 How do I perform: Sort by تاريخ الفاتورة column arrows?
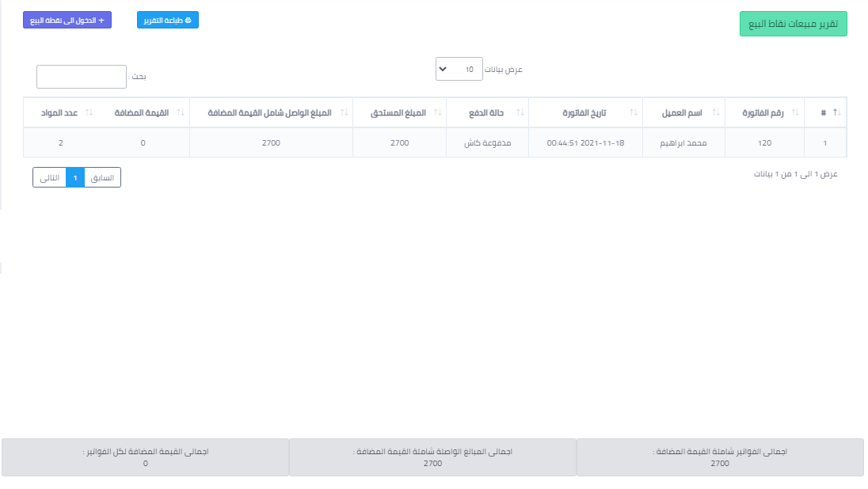tap(633, 113)
